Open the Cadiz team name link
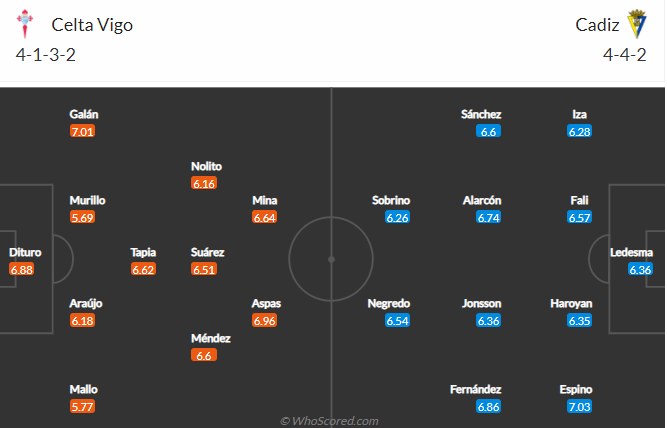This screenshot has height=428, width=667. [597, 25]
